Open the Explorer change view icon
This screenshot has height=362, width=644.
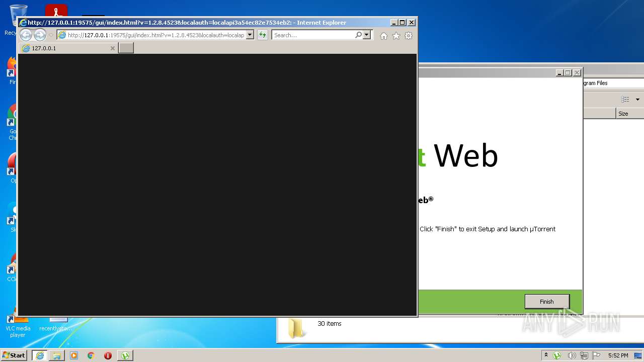coord(625,100)
